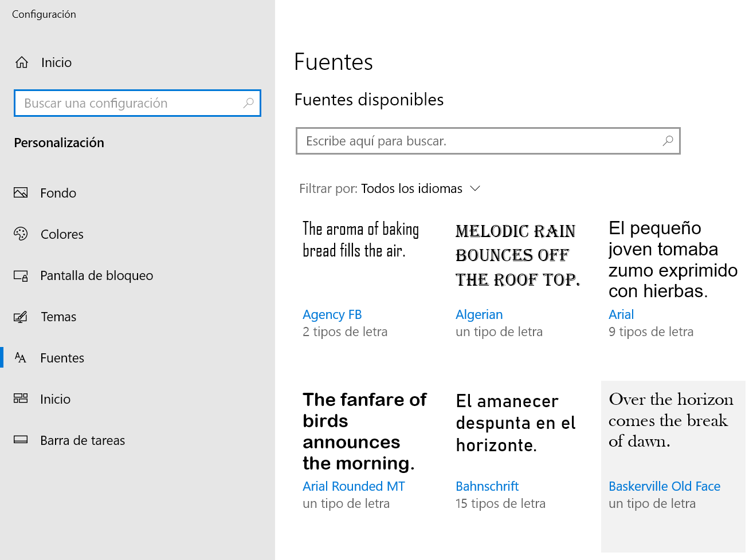
Task: Click the Temas brush icon
Action: click(x=21, y=317)
